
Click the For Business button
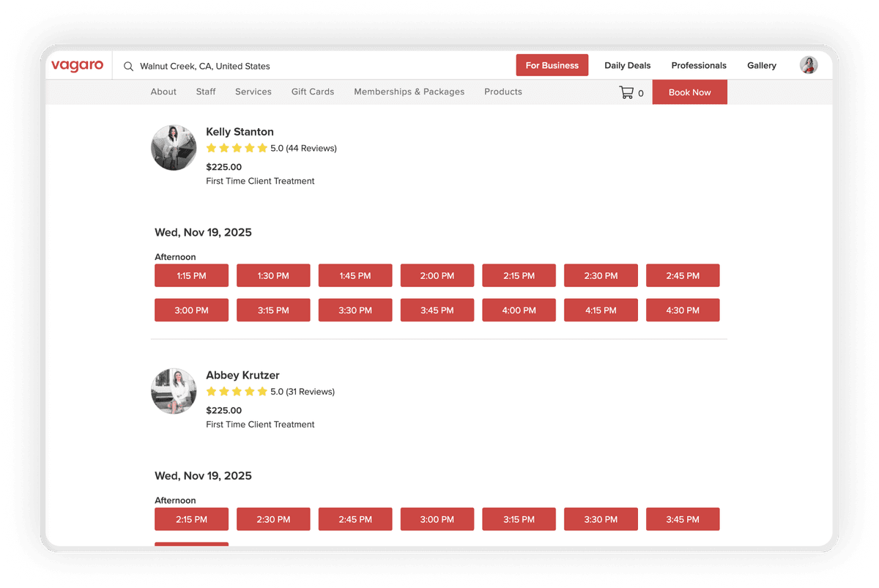[552, 64]
